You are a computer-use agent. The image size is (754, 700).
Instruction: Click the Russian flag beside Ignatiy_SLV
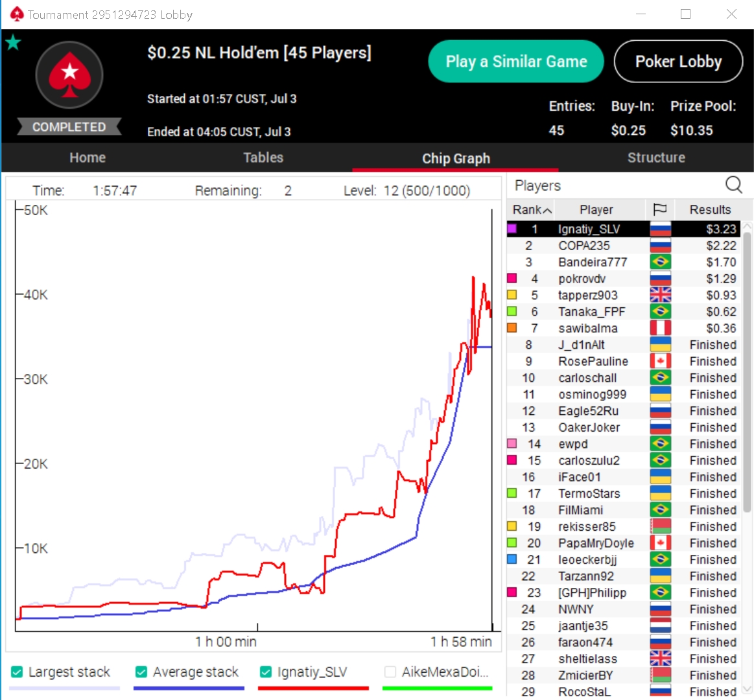[x=660, y=229]
